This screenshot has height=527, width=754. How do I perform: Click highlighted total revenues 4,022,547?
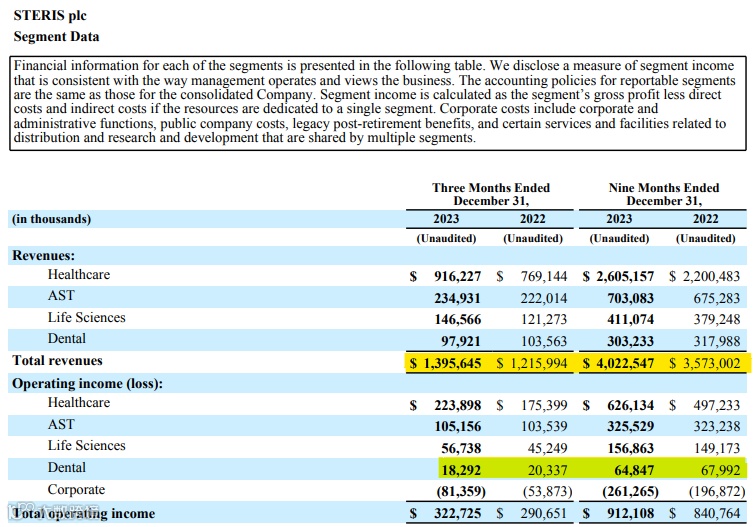[625, 363]
